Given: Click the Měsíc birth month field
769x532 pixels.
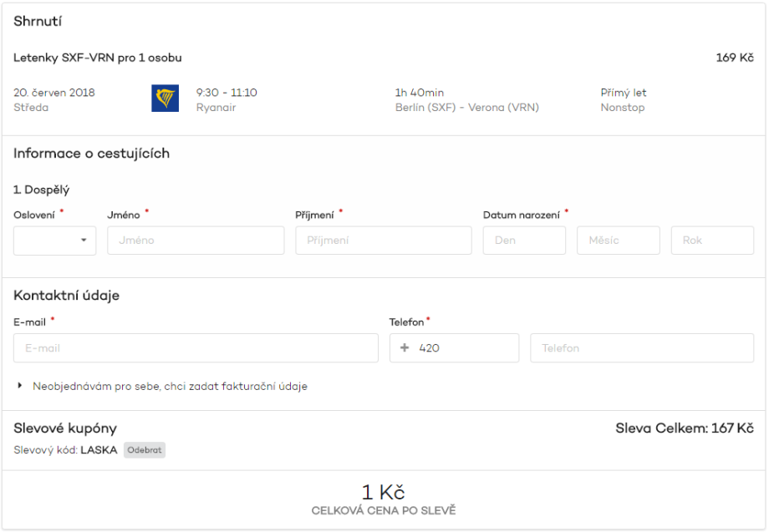Looking at the screenshot, I should point(618,241).
